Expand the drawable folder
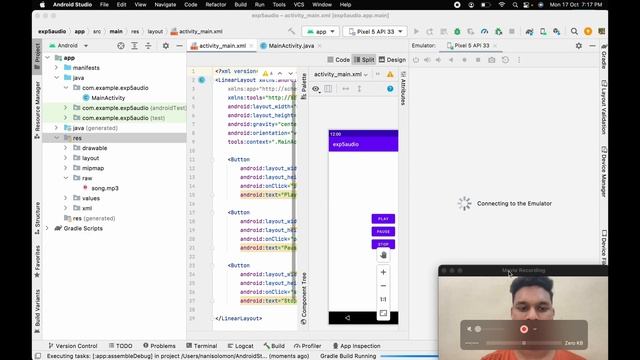Screen dimensions: 640x360 [x=66, y=148]
